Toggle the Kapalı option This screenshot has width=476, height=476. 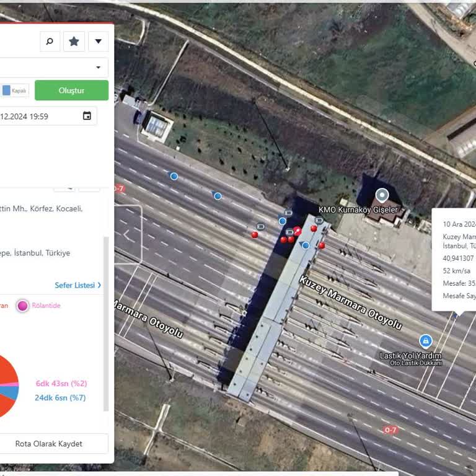pyautogui.click(x=15, y=90)
